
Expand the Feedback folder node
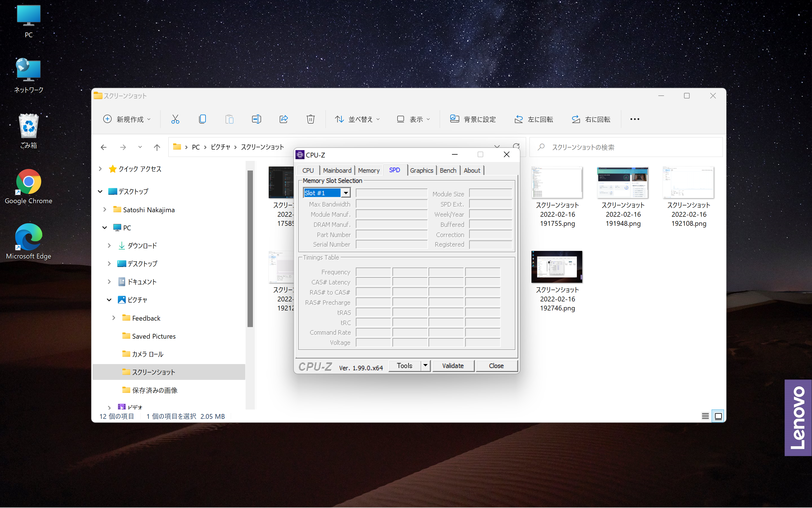pos(114,318)
